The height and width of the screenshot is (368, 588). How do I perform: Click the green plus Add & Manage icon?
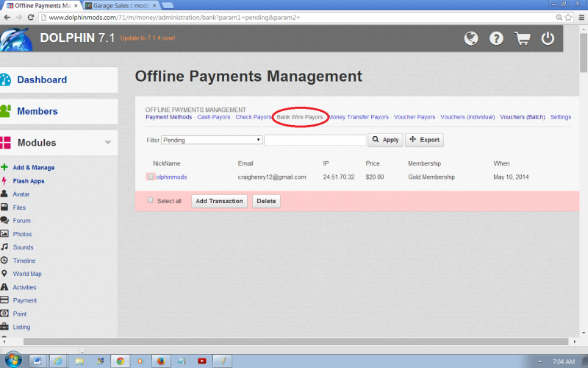(4, 167)
